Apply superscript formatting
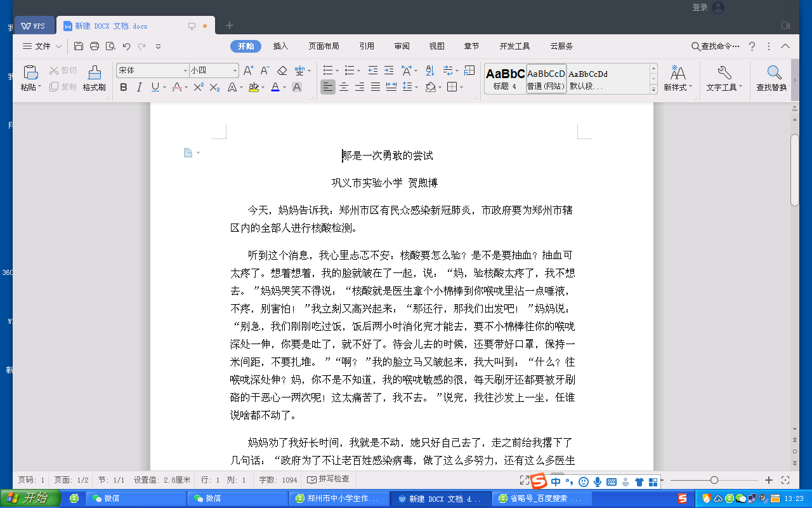812x508 pixels. click(x=199, y=87)
